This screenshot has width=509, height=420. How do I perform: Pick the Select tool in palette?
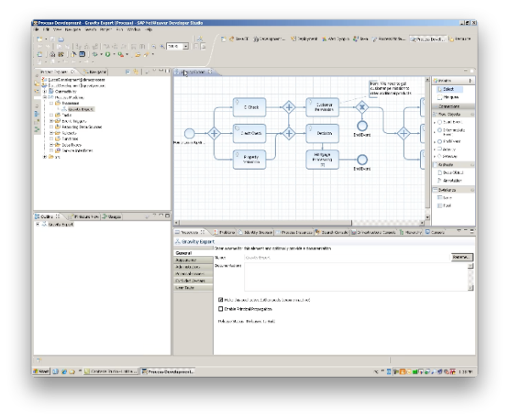(450, 89)
